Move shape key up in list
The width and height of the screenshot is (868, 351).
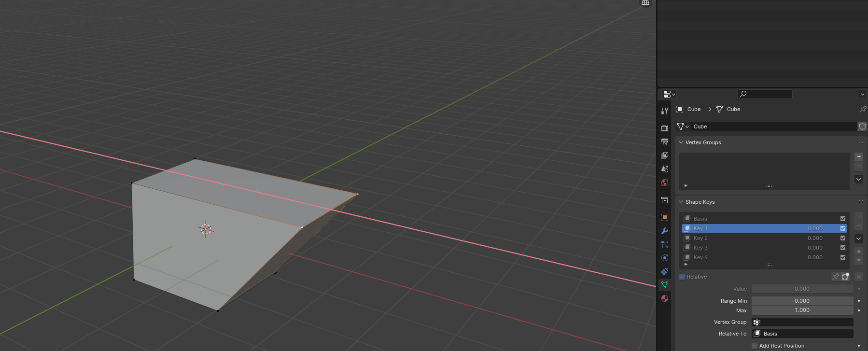click(859, 251)
